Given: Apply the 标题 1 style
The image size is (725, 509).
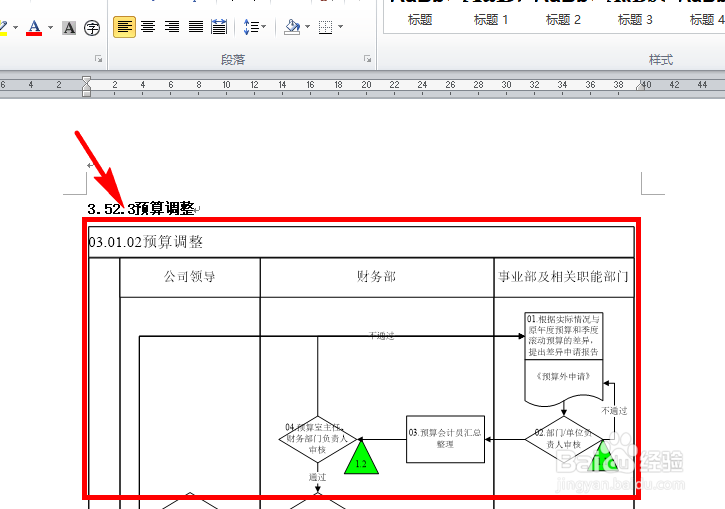Looking at the screenshot, I should 491,20.
